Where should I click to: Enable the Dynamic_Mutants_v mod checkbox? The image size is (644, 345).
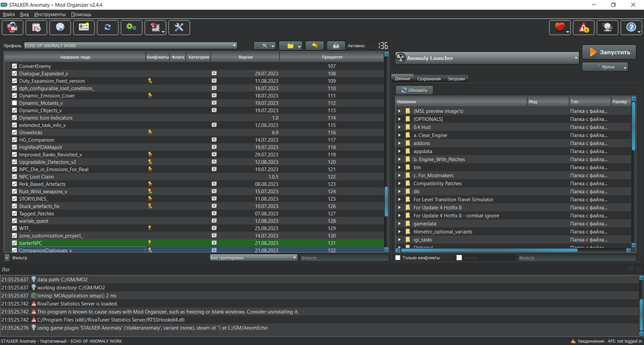coord(15,103)
